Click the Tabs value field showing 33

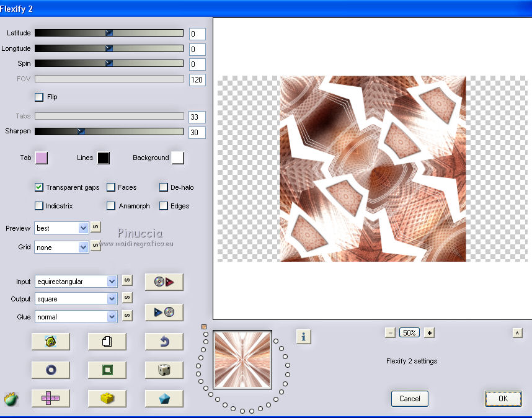tap(197, 117)
